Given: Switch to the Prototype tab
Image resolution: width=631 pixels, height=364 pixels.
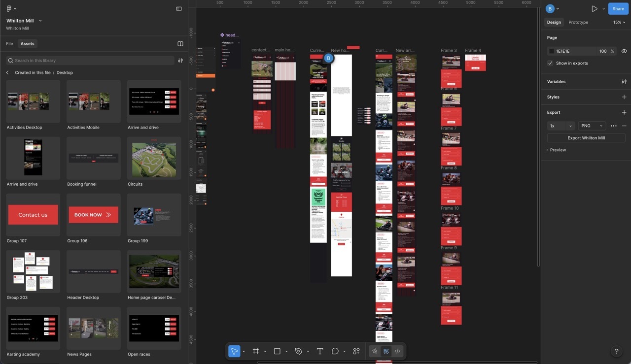Looking at the screenshot, I should (x=578, y=22).
